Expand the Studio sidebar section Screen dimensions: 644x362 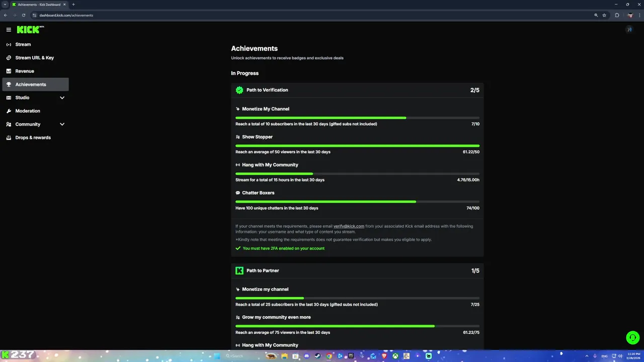(62, 98)
